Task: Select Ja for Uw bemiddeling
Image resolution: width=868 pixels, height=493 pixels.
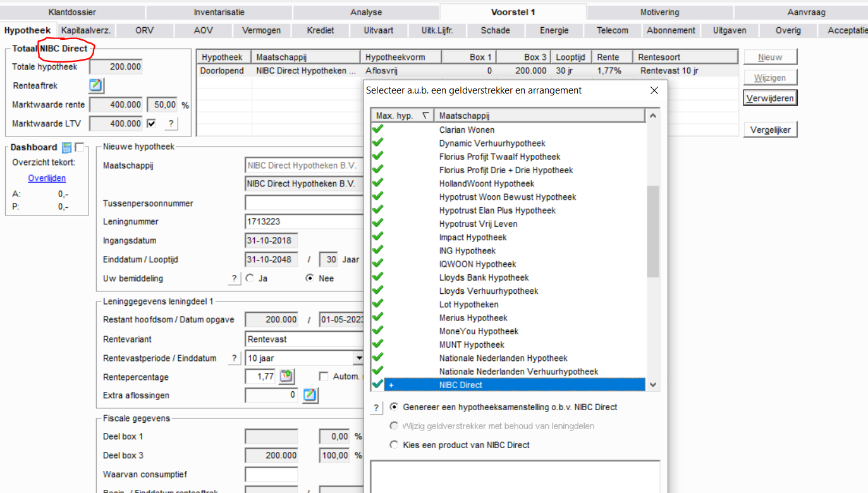Action: (250, 278)
